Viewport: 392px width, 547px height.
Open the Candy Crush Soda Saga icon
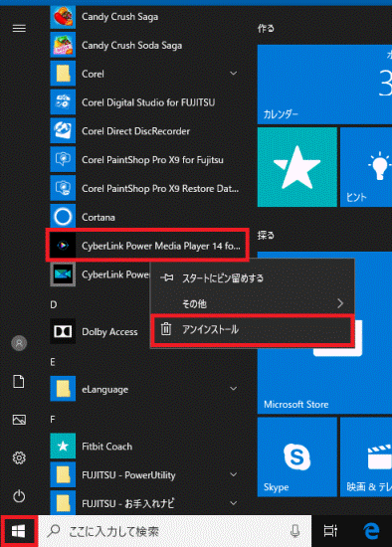pyautogui.click(x=63, y=45)
